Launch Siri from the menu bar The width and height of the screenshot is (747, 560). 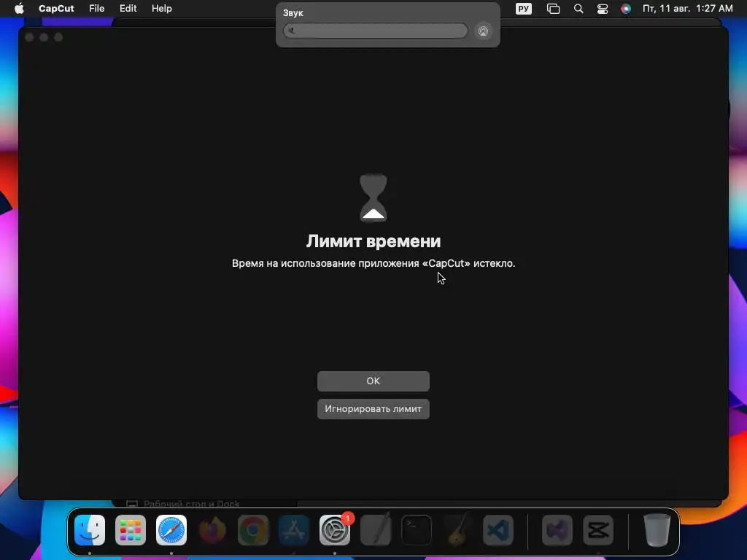(x=625, y=9)
